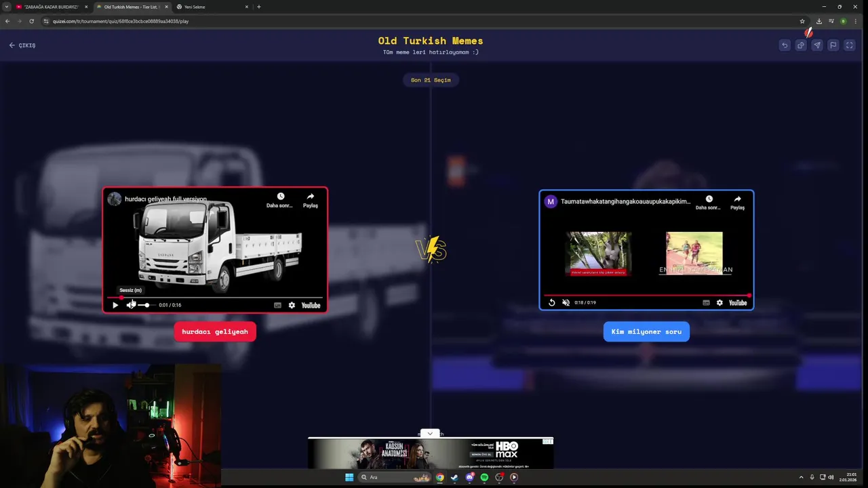
Task: Share the hurdacı geliyeah video
Action: point(310,200)
